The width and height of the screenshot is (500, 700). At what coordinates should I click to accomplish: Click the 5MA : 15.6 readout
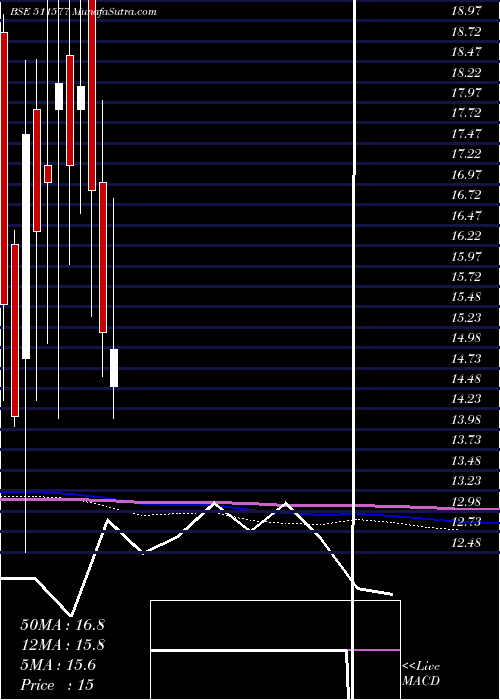58,665
